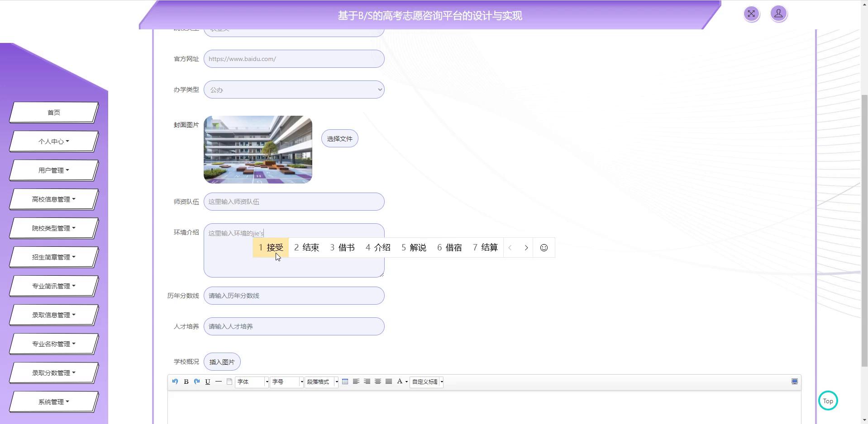
Task: Expand the 录取分数管理 sidebar menu
Action: coord(54,373)
